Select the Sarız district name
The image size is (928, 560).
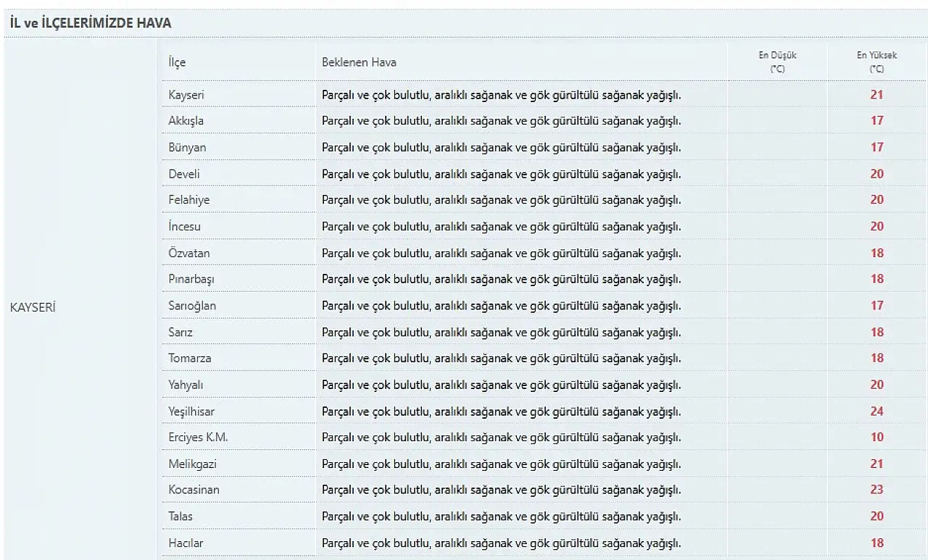click(181, 333)
